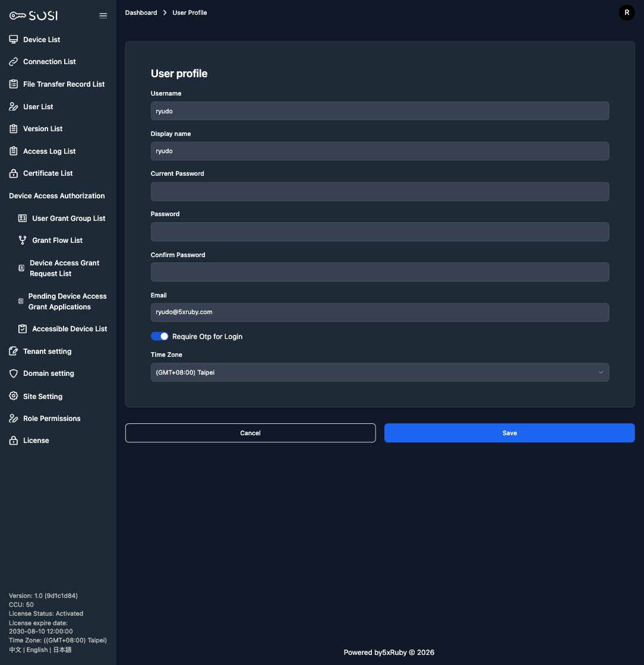The height and width of the screenshot is (665, 644).
Task: Click the Access Log List clipboard icon
Action: click(14, 151)
